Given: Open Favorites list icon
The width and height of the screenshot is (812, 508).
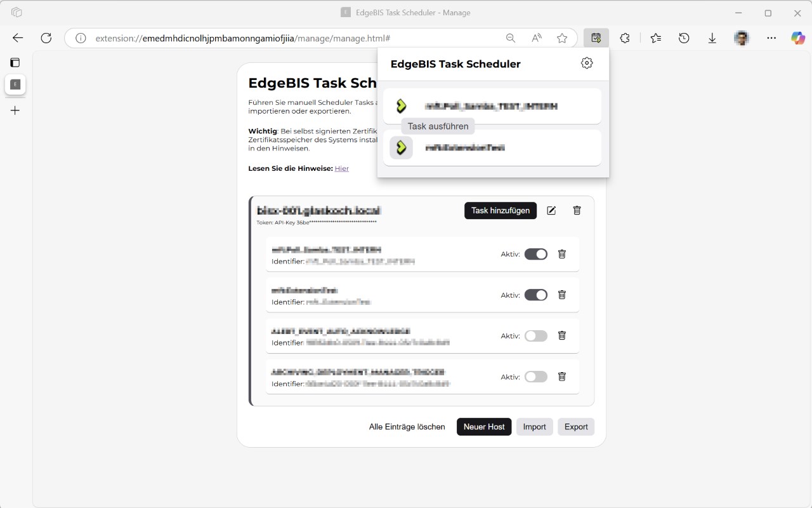Looking at the screenshot, I should (656, 38).
